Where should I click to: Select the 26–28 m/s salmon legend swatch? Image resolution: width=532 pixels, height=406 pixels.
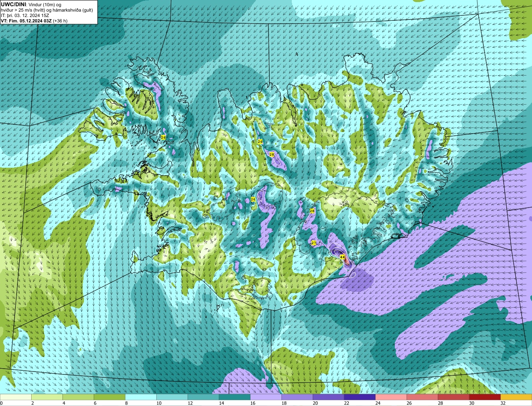422,397
